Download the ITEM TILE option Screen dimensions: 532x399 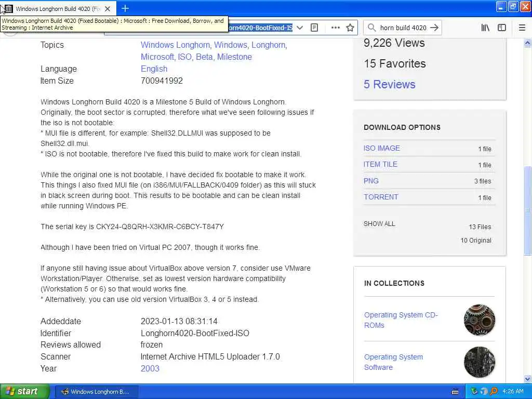pyautogui.click(x=380, y=165)
